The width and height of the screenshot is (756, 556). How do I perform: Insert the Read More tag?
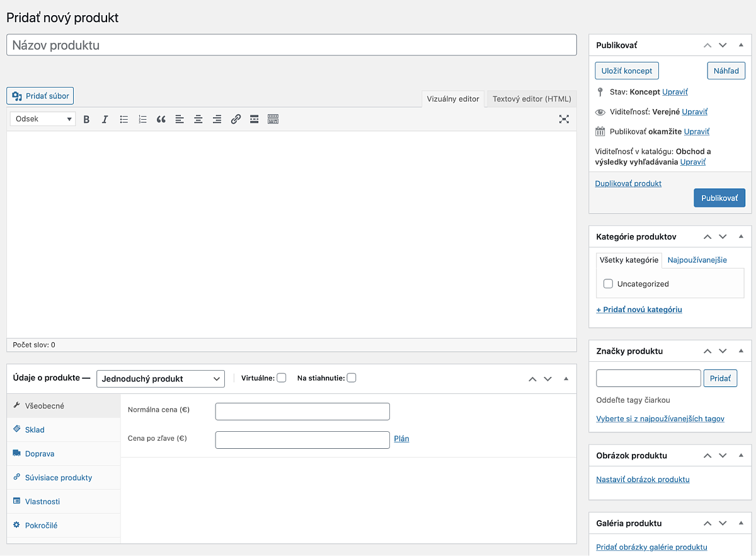click(254, 119)
